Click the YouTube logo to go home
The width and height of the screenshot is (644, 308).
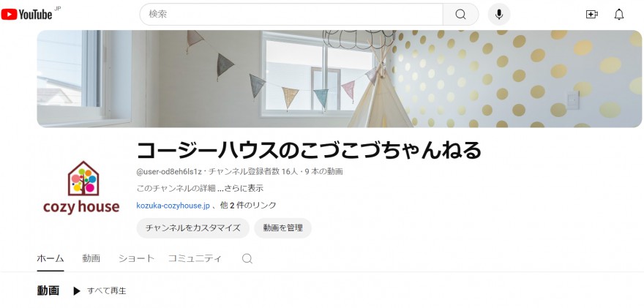pos(27,15)
